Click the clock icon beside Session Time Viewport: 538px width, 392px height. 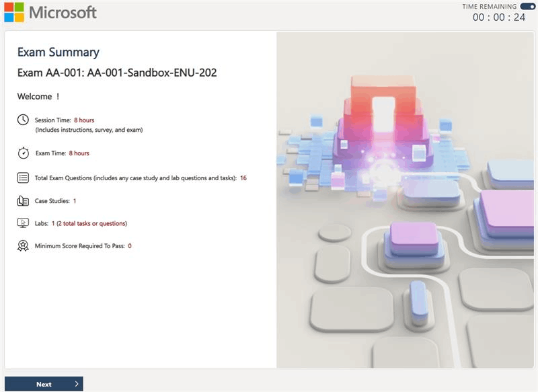(x=23, y=120)
